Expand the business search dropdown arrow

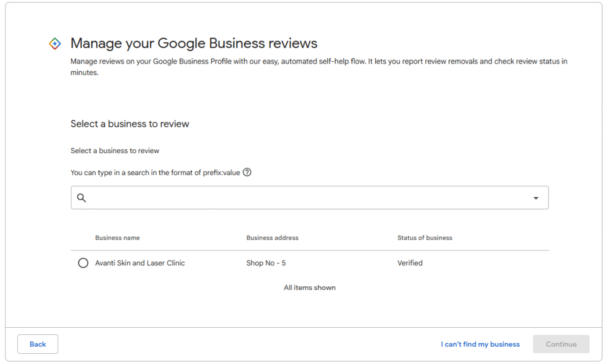[x=536, y=198]
